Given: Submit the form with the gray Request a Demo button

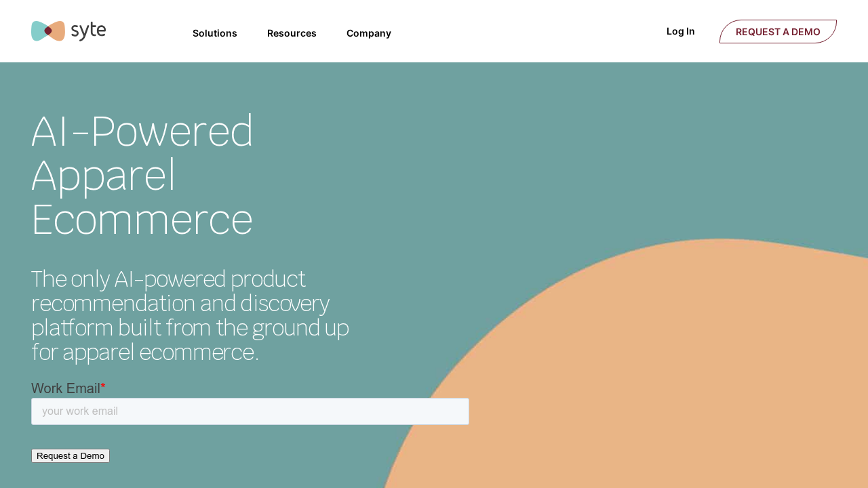Looking at the screenshot, I should 71,455.
